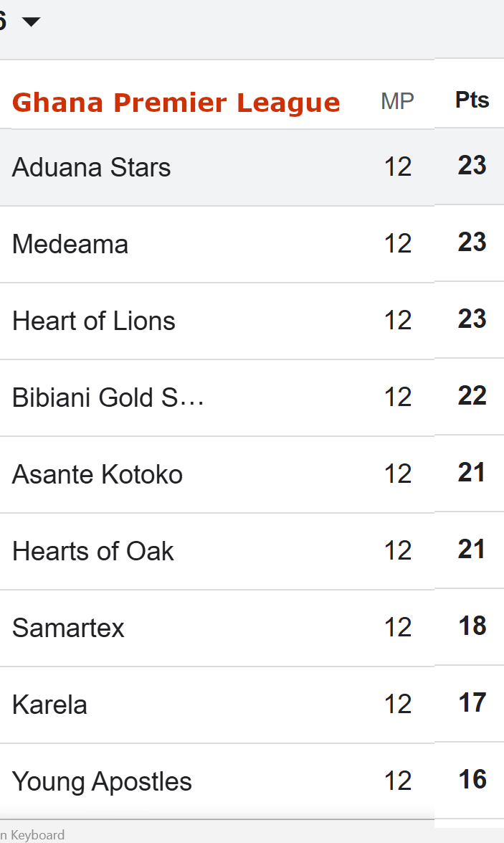Select Heart of Lions in table
The height and width of the screenshot is (843, 504).
[94, 321]
